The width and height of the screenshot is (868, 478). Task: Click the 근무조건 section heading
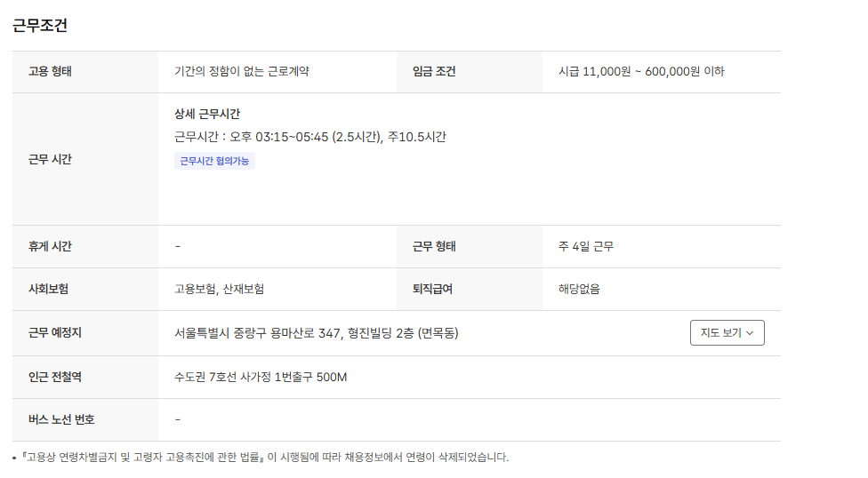(x=40, y=25)
